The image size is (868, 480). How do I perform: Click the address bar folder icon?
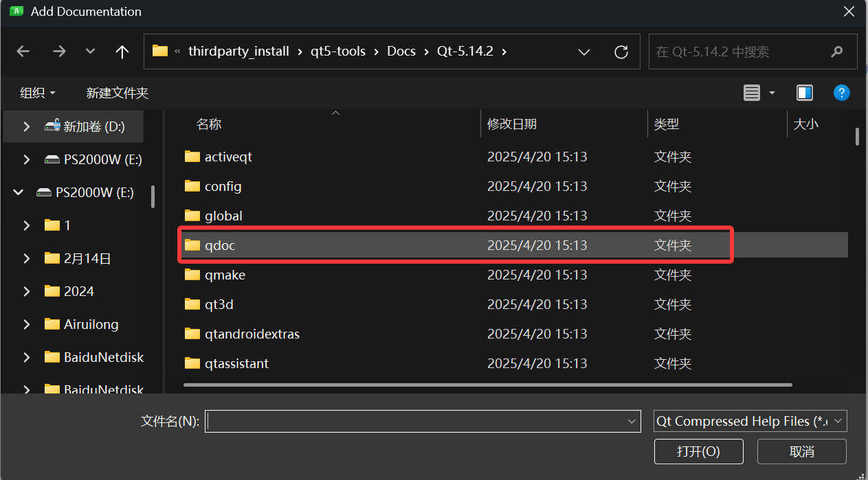click(x=160, y=52)
